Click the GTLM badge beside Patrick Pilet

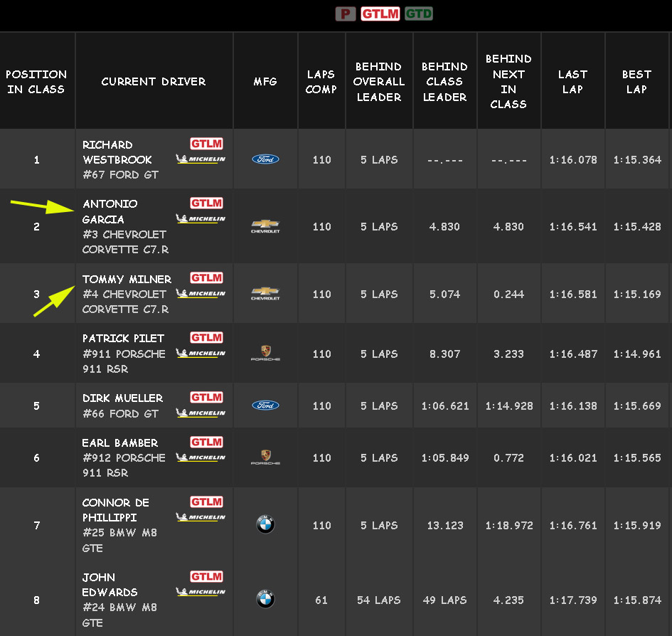pyautogui.click(x=206, y=337)
